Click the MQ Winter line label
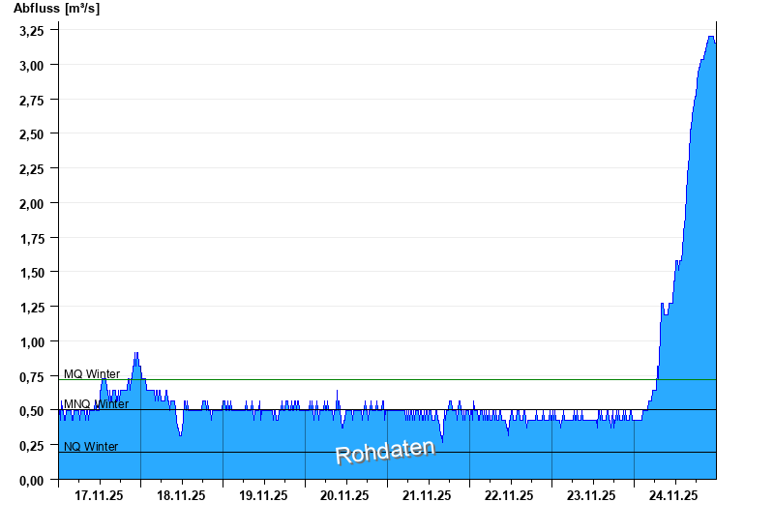The image size is (774, 532). 92,374
